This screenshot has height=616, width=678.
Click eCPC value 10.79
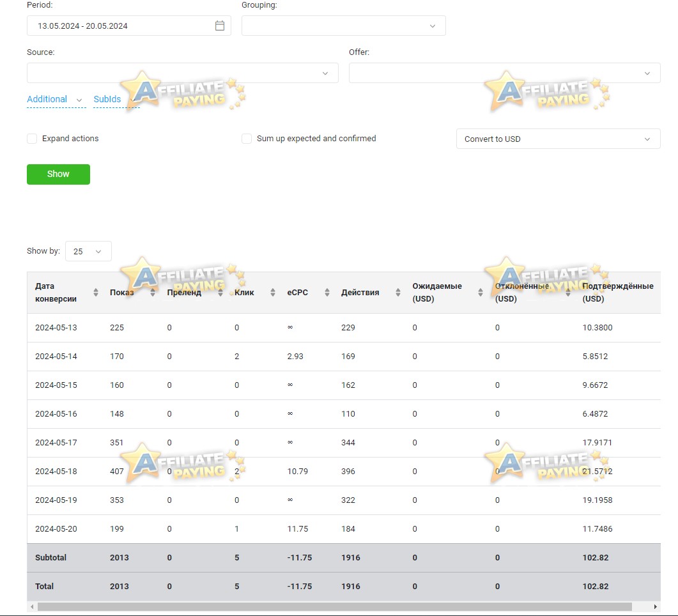pyautogui.click(x=298, y=471)
